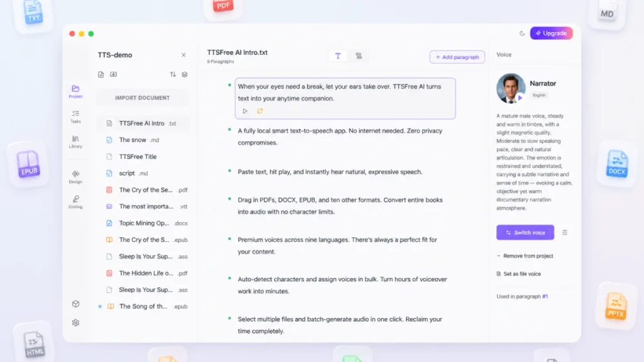Open the Tasks section in sidebar

[x=75, y=116]
